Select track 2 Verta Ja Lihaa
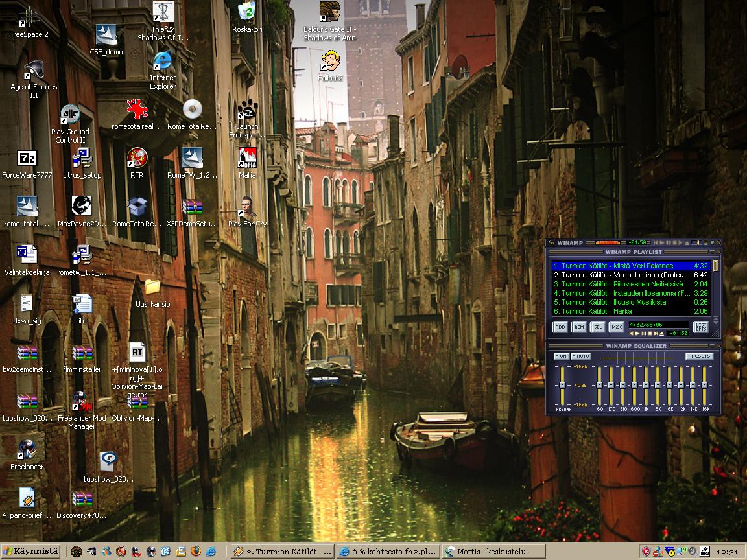This screenshot has height=560, width=747. pos(631,275)
